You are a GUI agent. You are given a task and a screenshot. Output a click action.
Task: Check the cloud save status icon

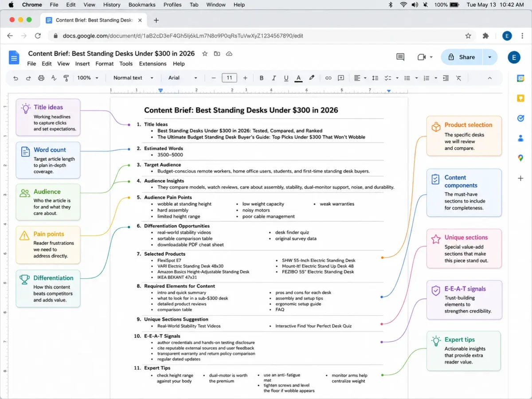[x=229, y=54]
